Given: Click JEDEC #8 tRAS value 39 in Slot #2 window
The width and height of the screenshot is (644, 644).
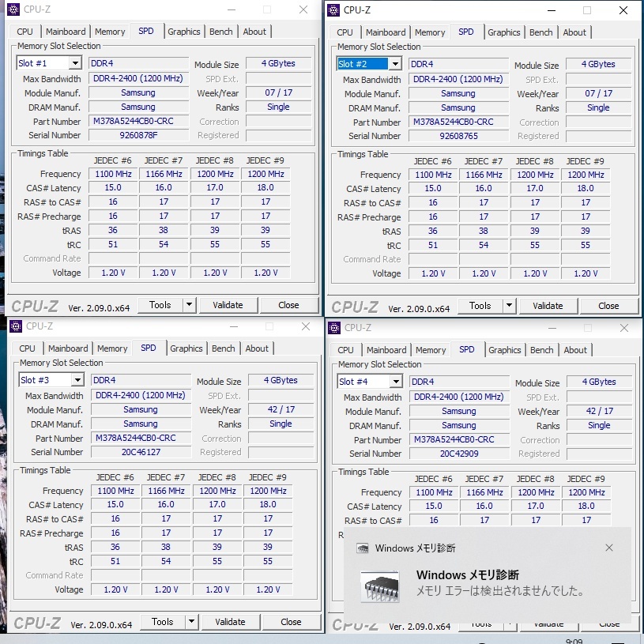Looking at the screenshot, I should point(535,232).
